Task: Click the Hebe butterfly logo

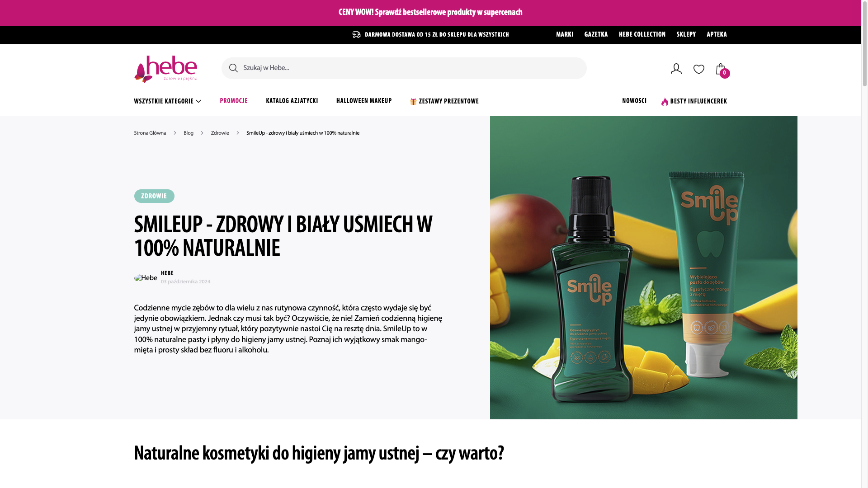Action: coord(165,69)
